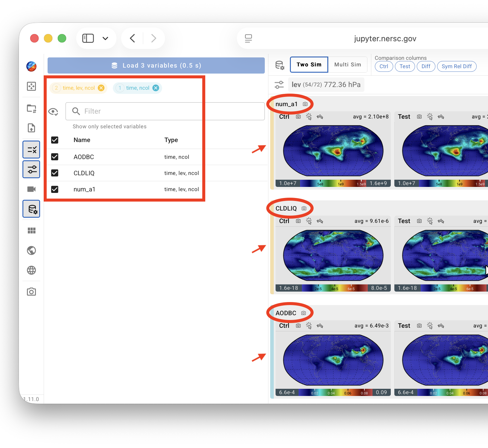Click the CLDLIQ Ctrl map thumbnail

[x=333, y=255]
